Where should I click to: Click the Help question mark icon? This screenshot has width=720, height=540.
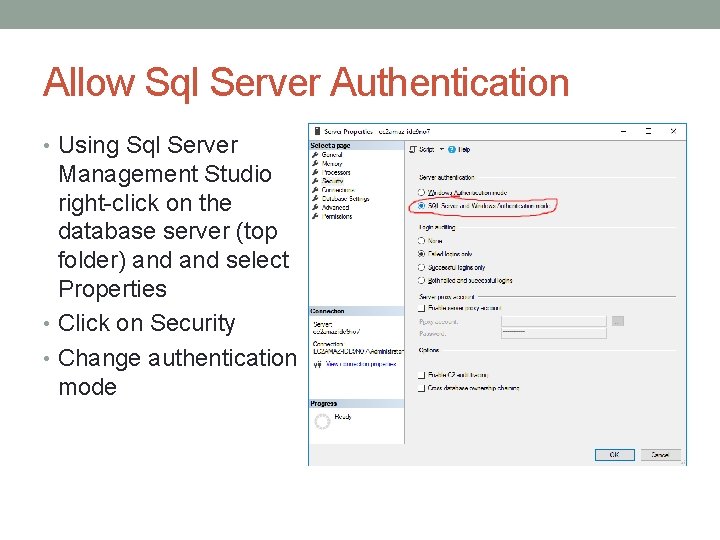[452, 149]
